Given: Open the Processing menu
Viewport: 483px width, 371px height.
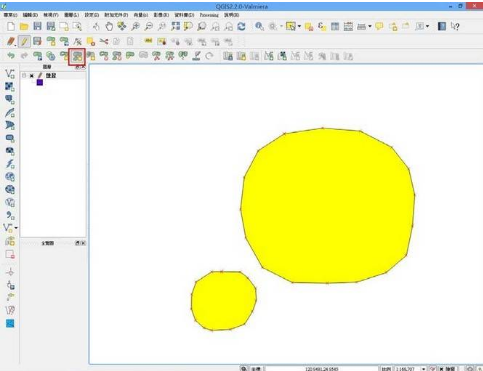Looking at the screenshot, I should (x=209, y=15).
